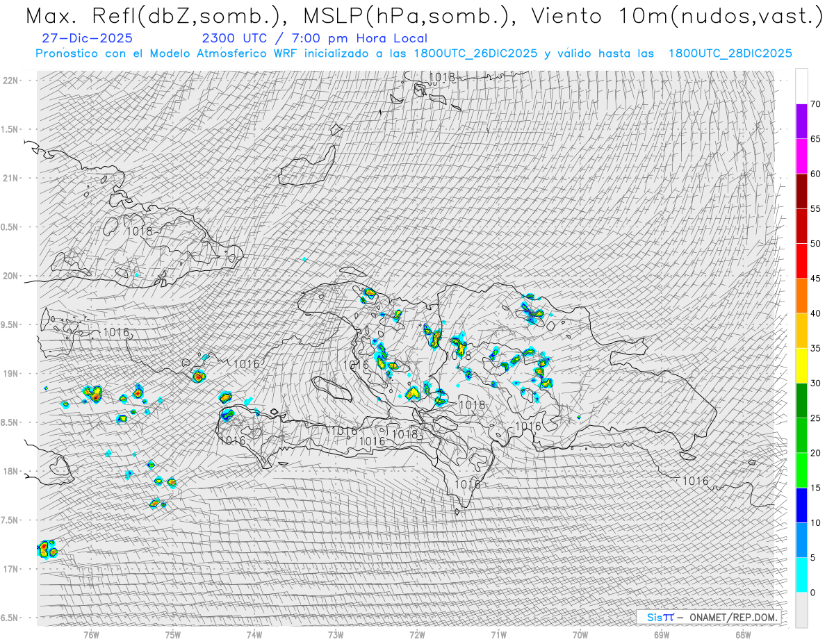This screenshot has width=834, height=644.
Task: Click the WRF model forecast subtitle line
Action: coord(414,53)
